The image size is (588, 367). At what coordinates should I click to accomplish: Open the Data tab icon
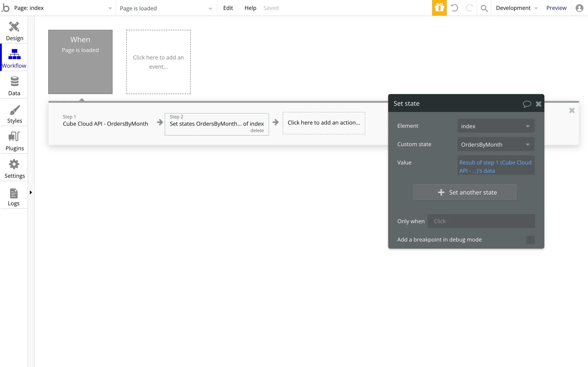(x=14, y=82)
